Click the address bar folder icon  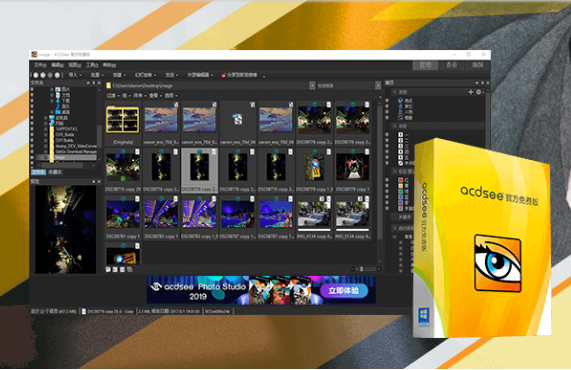point(109,86)
